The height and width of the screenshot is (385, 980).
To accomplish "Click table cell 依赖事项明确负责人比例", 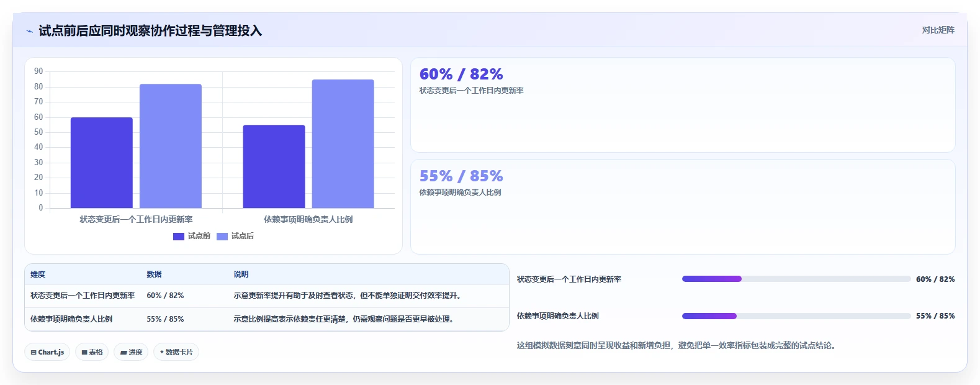I will tap(71, 319).
